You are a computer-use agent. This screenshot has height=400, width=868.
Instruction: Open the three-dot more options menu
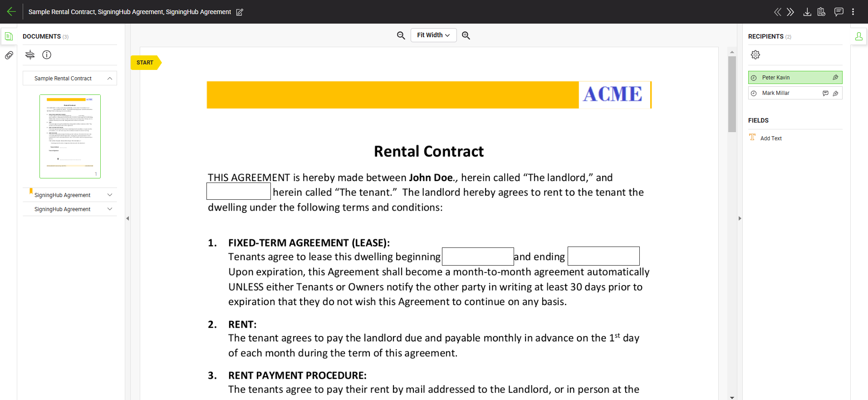click(853, 12)
